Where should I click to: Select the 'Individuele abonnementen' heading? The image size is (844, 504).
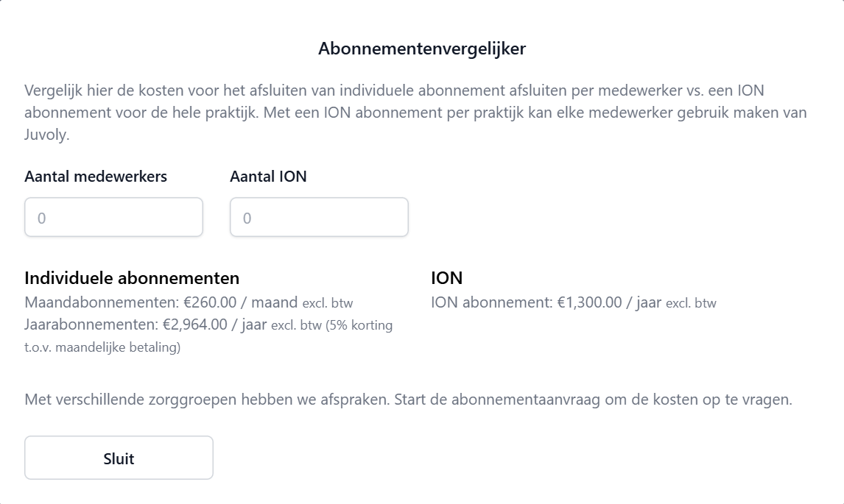coord(132,278)
